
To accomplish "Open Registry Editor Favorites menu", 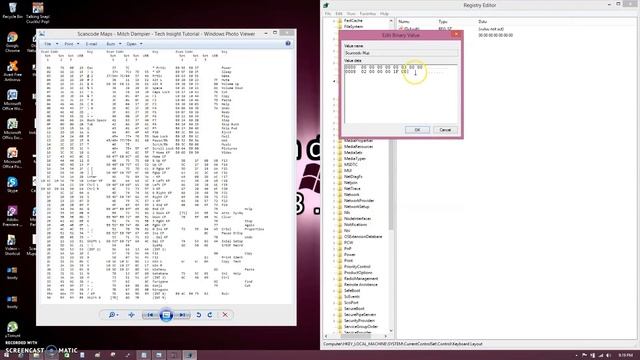I will (367, 13).
